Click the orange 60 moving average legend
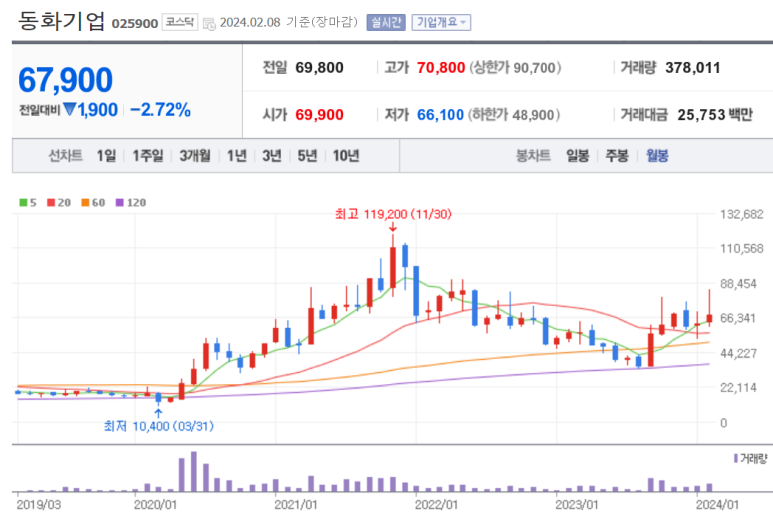The width and height of the screenshot is (773, 516). (x=93, y=203)
